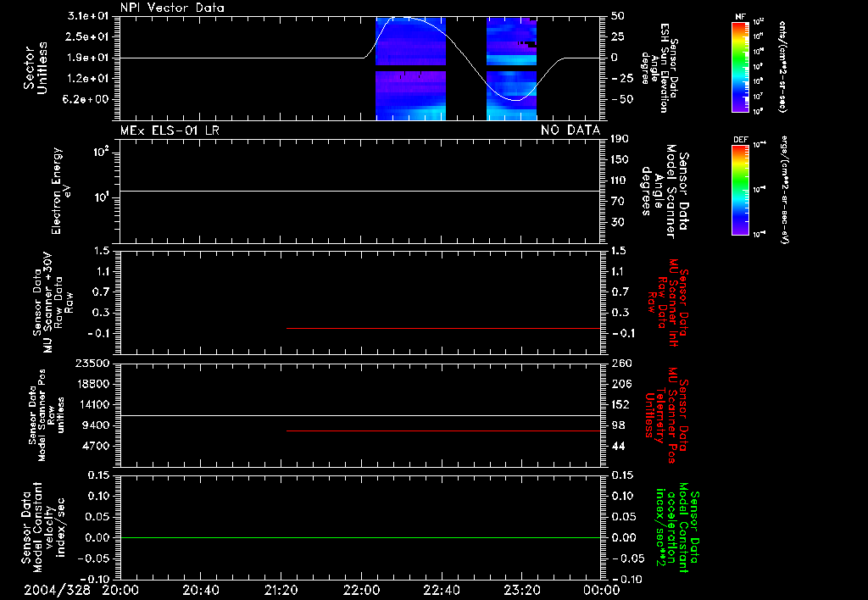Click the 30 scanner angle tick
868x600 pixels.
(618, 222)
